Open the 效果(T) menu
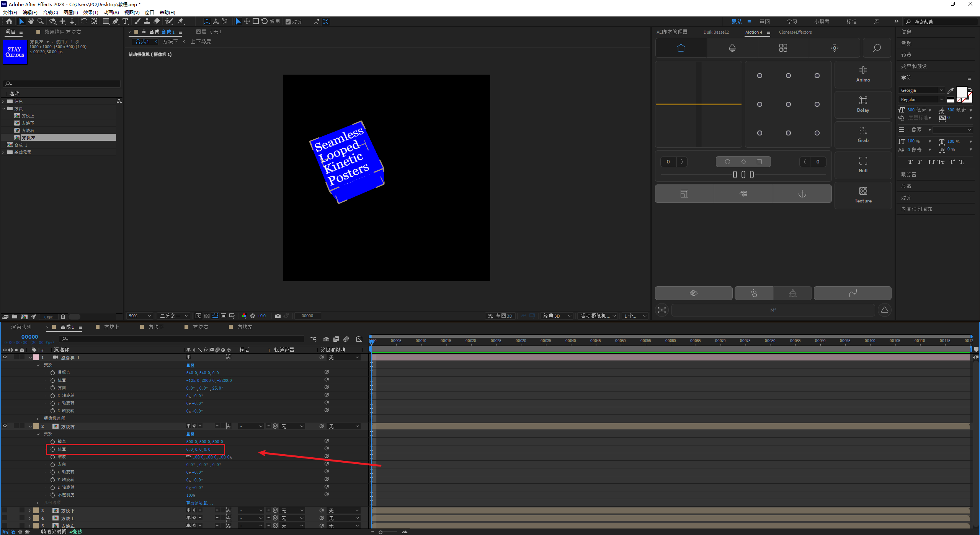The width and height of the screenshot is (980, 535). [x=91, y=12]
